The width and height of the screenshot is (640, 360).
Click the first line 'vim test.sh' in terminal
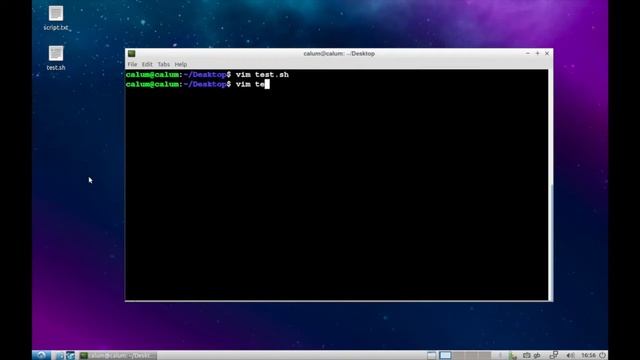tap(262, 75)
